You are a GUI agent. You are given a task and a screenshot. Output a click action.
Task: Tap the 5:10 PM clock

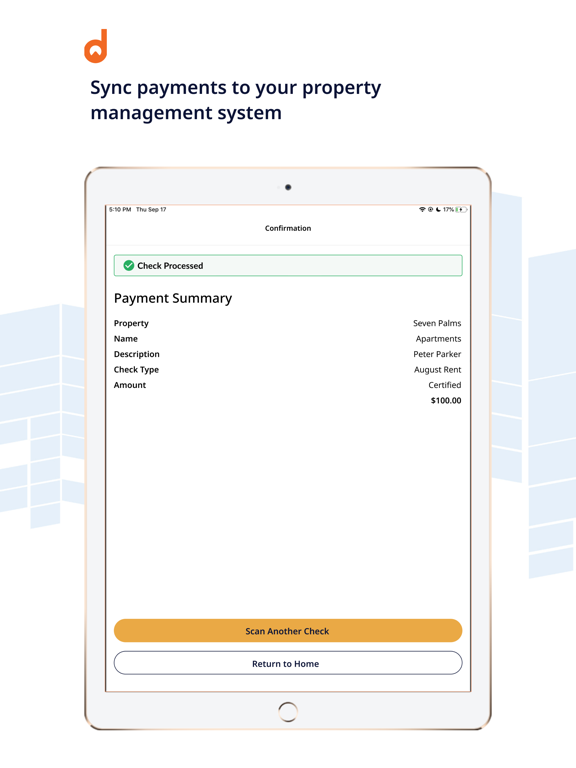point(120,210)
